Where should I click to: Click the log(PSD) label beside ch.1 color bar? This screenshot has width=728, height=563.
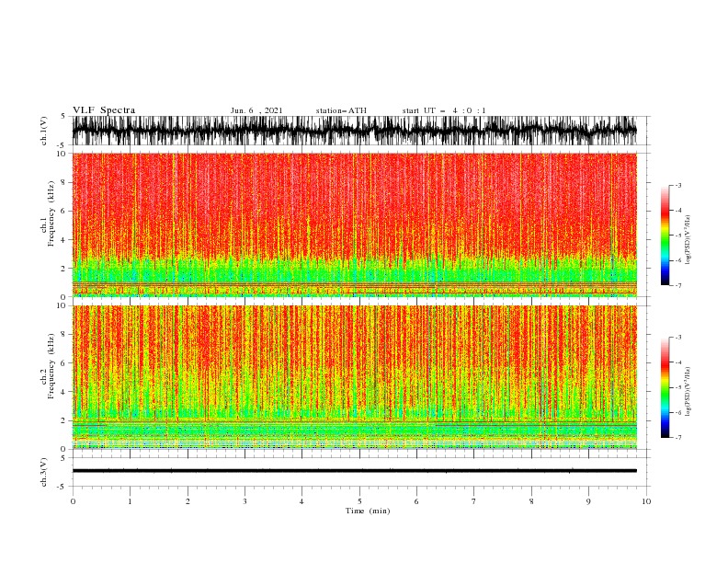688,240
